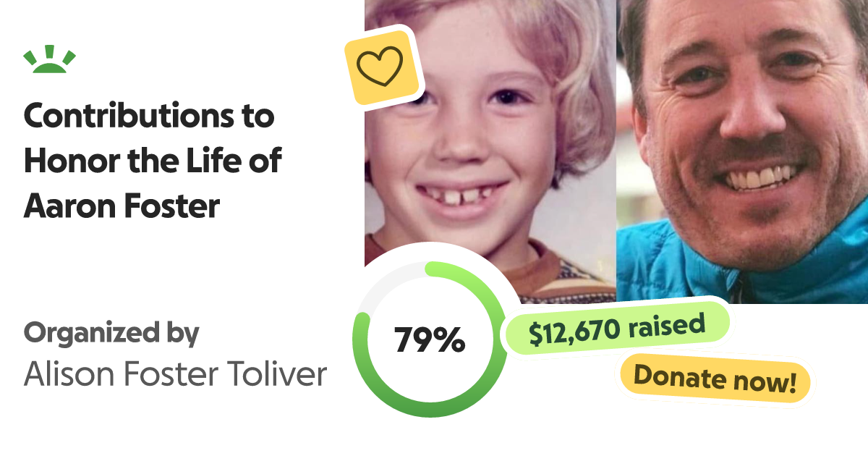Screen dimensions: 868x456
Task: Click the "Organized by" label
Action: tap(111, 333)
